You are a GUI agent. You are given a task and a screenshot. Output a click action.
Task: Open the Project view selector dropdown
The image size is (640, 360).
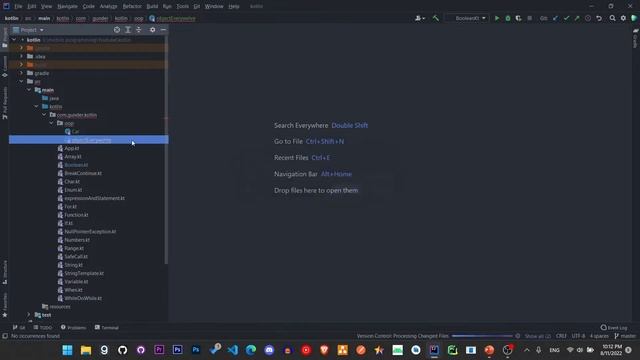[29, 30]
